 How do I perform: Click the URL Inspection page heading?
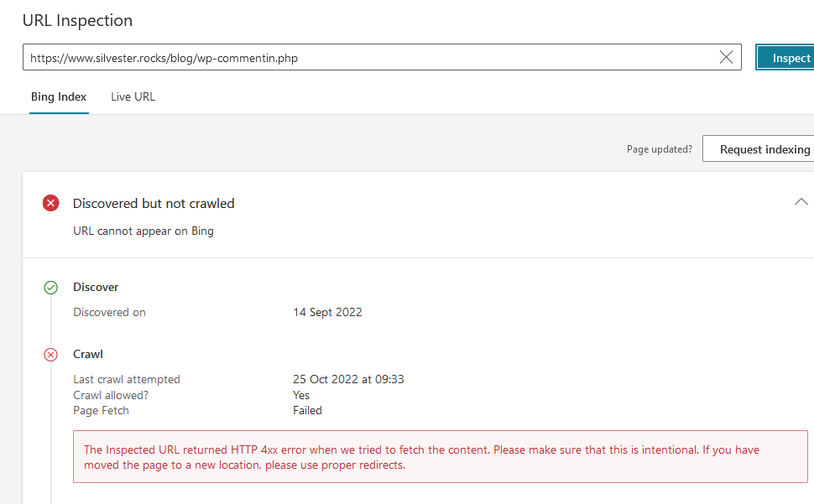point(77,20)
